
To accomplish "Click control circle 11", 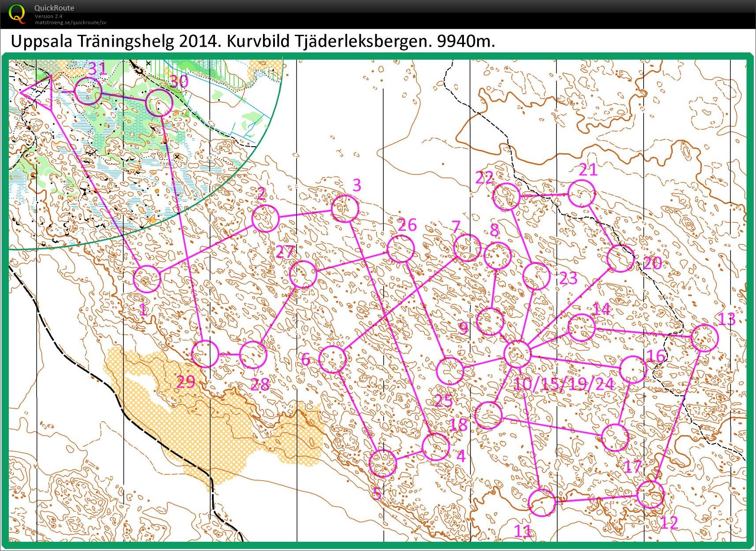I will (x=542, y=503).
